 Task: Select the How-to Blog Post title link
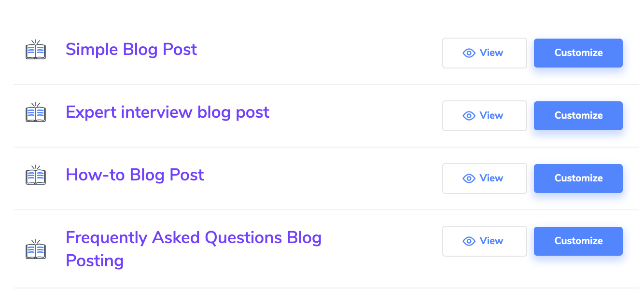pyautogui.click(x=135, y=175)
